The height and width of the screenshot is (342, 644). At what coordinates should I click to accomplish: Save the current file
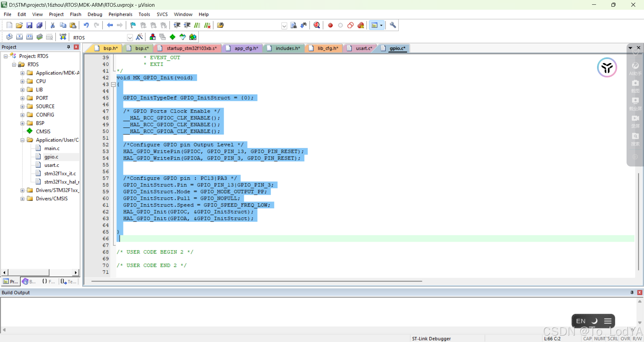click(30, 25)
